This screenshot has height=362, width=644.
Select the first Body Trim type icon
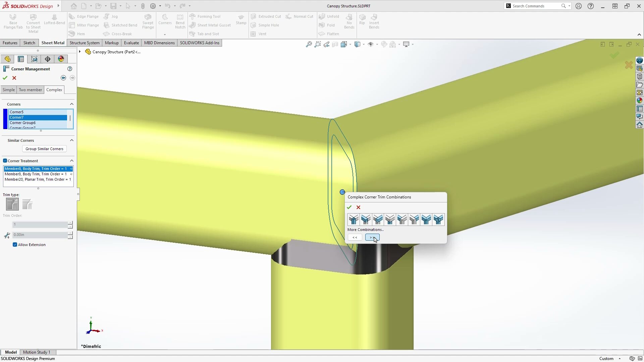12,204
